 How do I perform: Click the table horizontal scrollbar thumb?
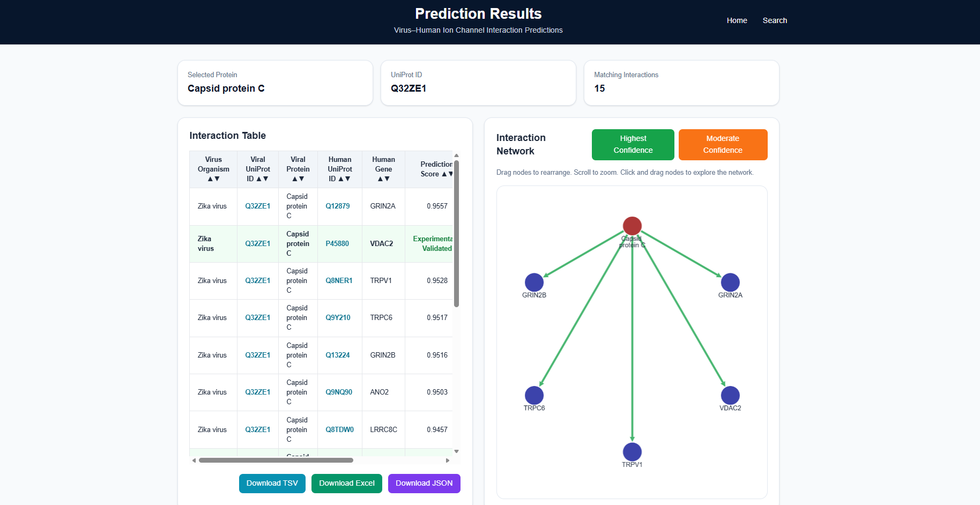276,461
